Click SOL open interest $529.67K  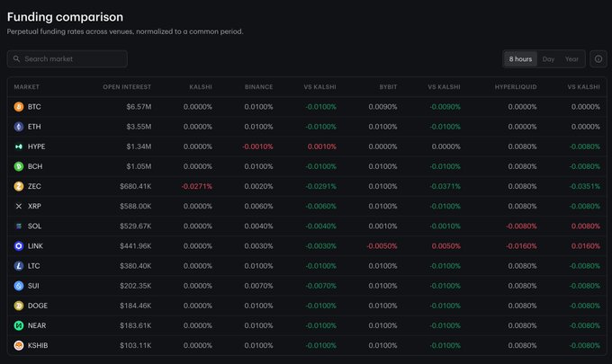(x=135, y=226)
